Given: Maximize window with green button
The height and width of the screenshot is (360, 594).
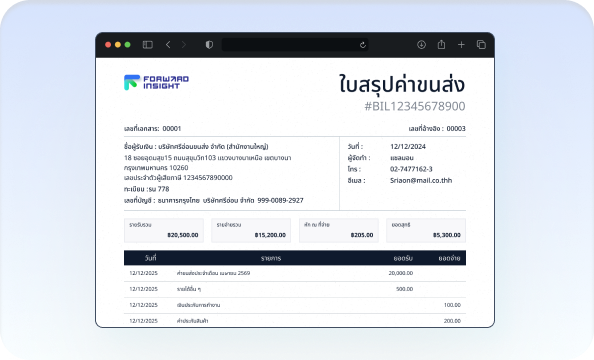Looking at the screenshot, I should coord(128,45).
